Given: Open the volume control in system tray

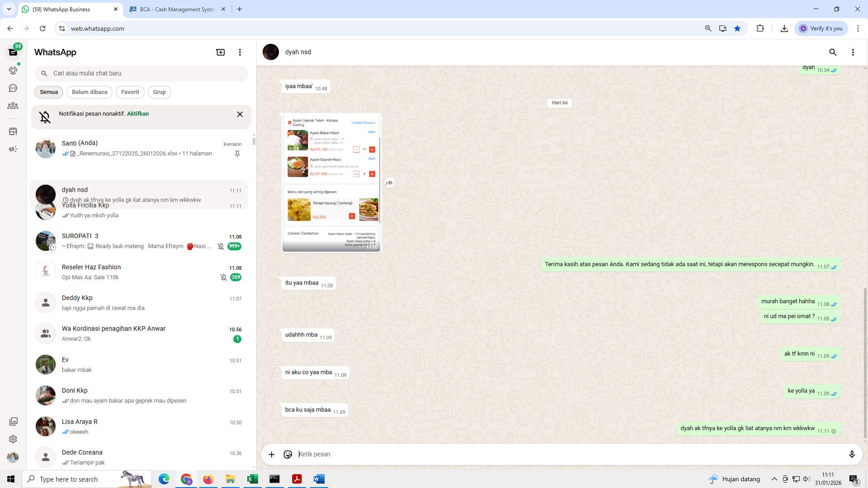Looking at the screenshot, I should click(x=806, y=479).
